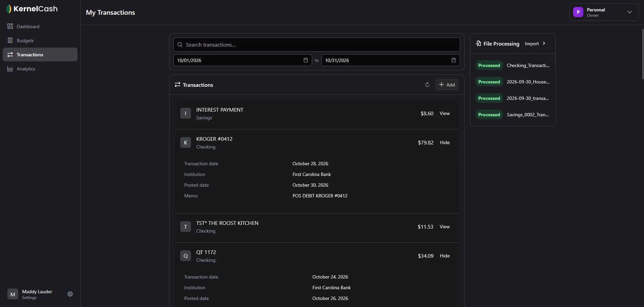View TST* THE ROOST KITCHEN details
This screenshot has width=644, height=307.
click(445, 227)
